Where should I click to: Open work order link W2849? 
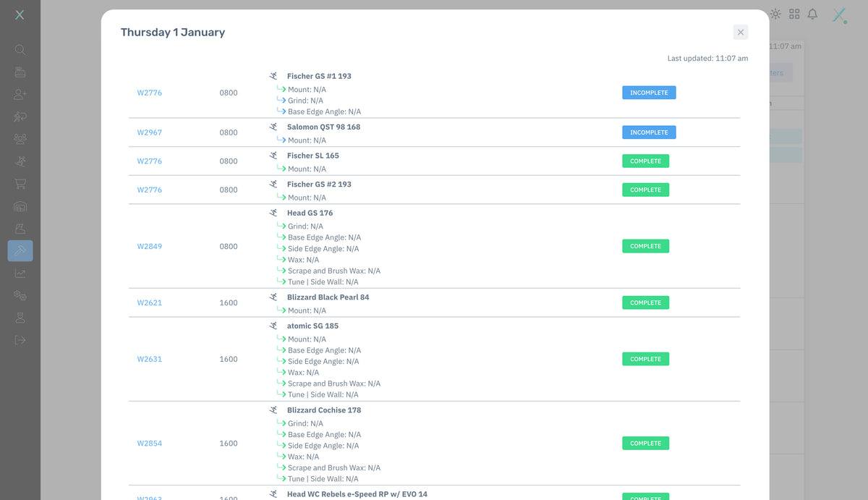pos(150,246)
